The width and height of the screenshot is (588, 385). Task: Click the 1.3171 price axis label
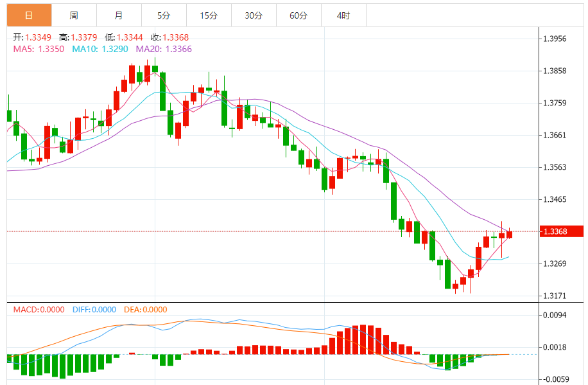click(x=555, y=296)
